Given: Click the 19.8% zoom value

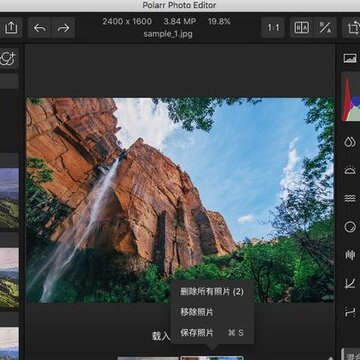Looking at the screenshot, I should [x=219, y=22].
